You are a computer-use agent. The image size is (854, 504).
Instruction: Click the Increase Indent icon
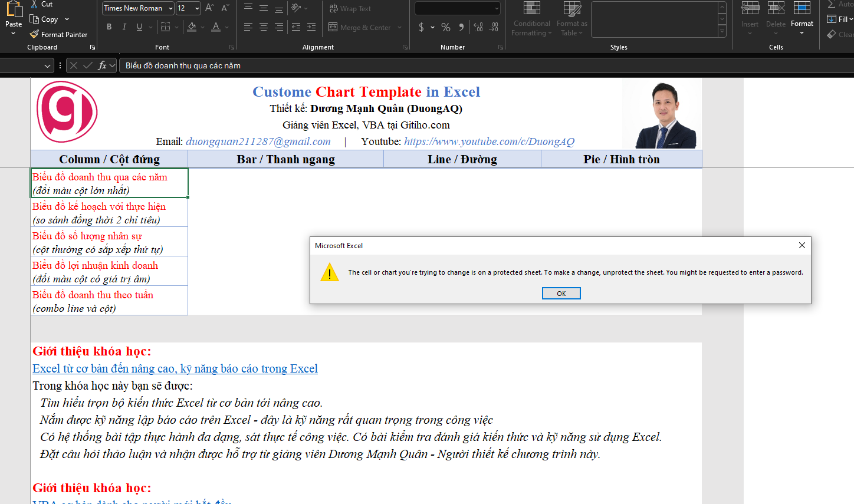(311, 27)
